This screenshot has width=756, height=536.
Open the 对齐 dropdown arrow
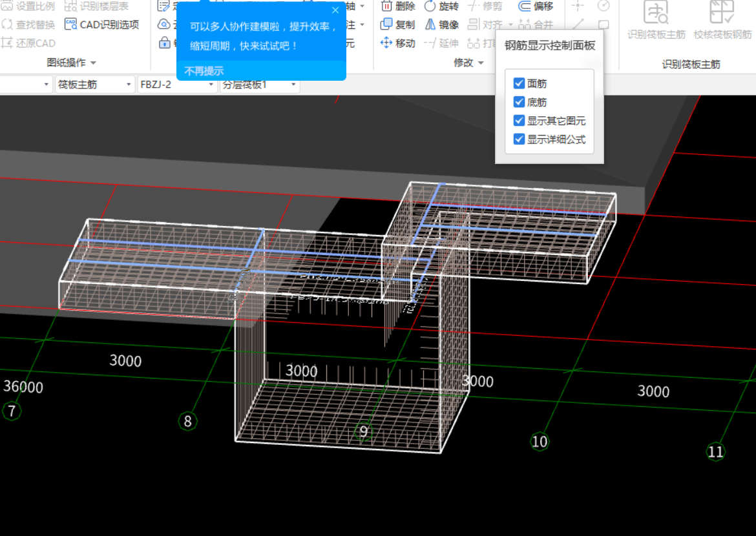(510, 25)
